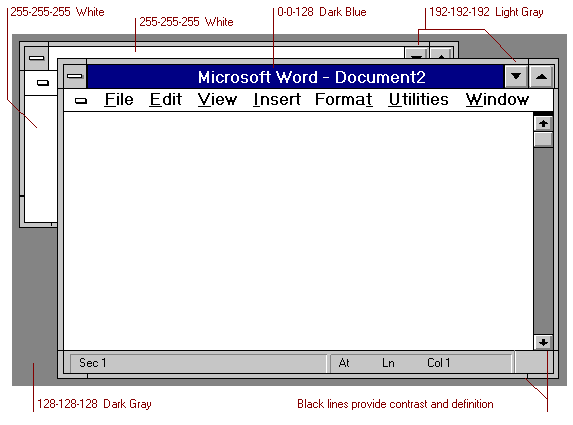
Task: Open the background window's control-menu box
Action: [37, 58]
